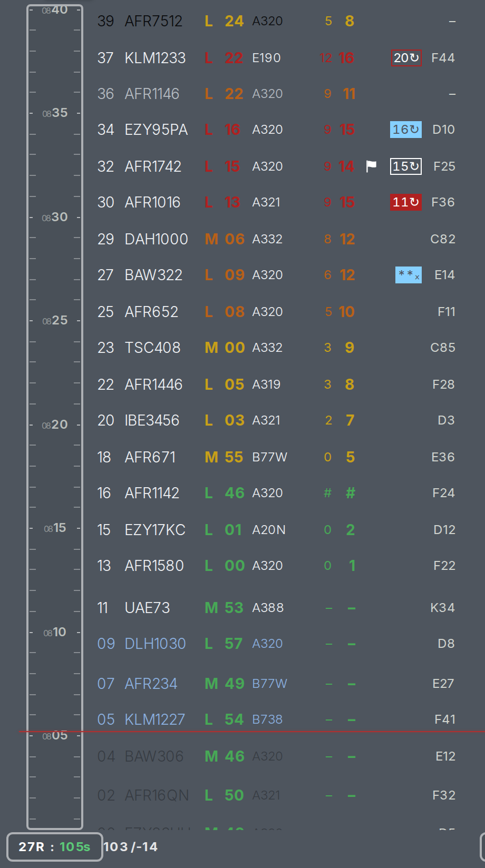The width and height of the screenshot is (485, 868).
Task: Select flight BAW322 callsign
Action: click(x=153, y=275)
